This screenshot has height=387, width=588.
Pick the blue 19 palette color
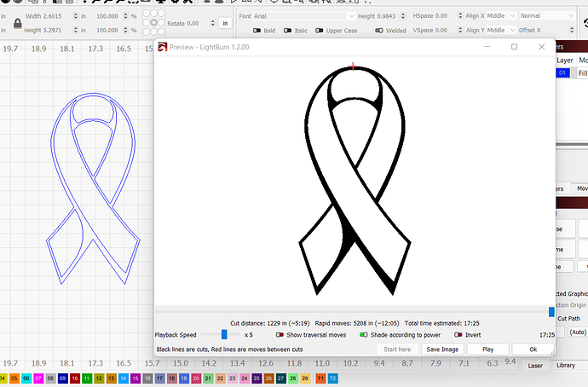point(184,378)
